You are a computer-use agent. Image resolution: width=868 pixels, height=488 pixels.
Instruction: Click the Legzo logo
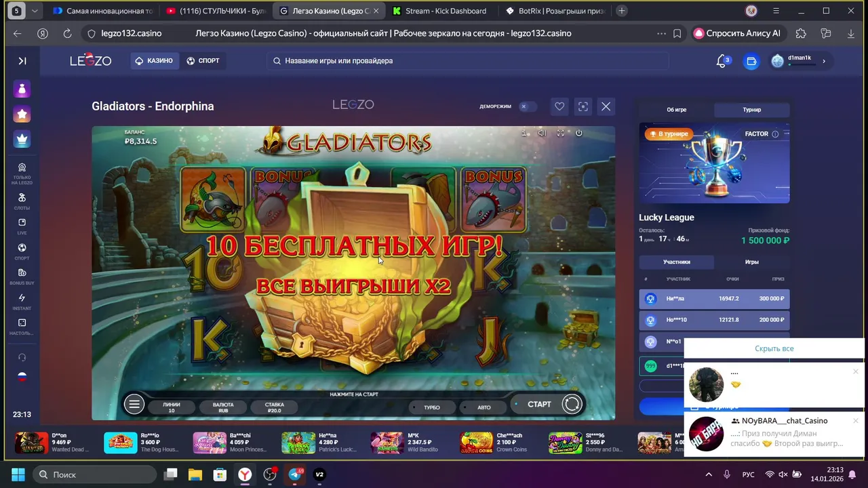pyautogui.click(x=90, y=61)
